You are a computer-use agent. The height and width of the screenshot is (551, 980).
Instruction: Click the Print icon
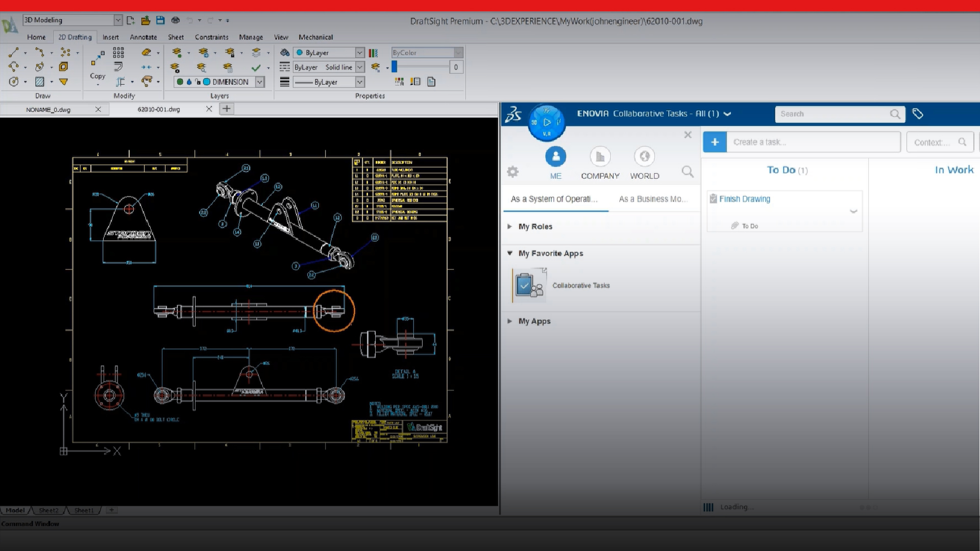coord(176,20)
